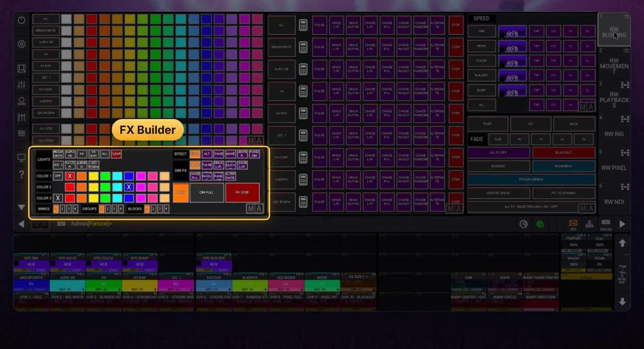The width and height of the screenshot is (644, 349).
Task: Click the faders icon in left sidebar
Action: (21, 85)
